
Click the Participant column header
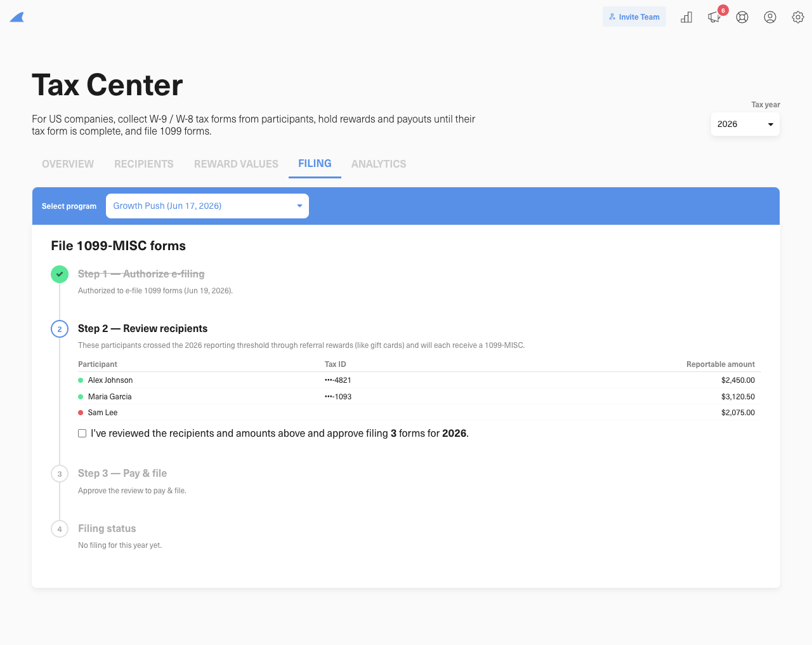pos(98,364)
